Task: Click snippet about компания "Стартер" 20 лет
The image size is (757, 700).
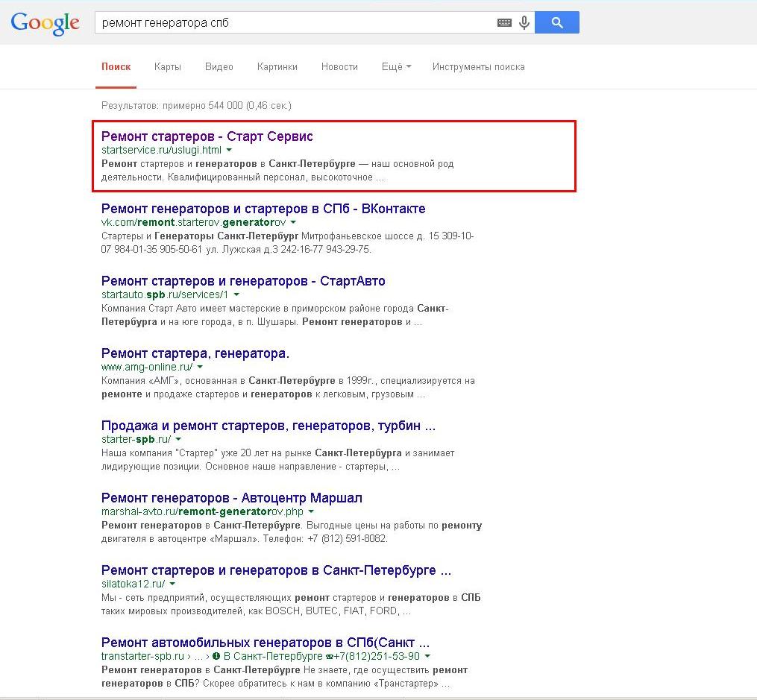Action: click(x=277, y=460)
